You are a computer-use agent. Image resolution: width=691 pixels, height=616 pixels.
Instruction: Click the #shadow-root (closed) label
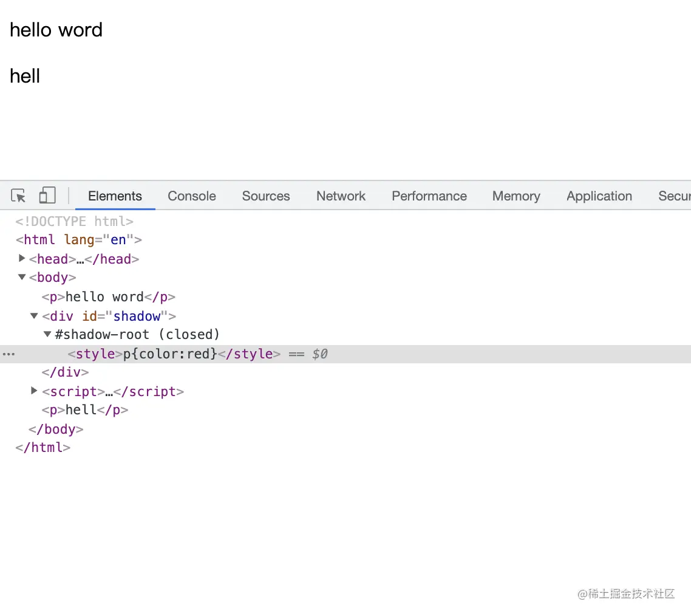point(137,335)
